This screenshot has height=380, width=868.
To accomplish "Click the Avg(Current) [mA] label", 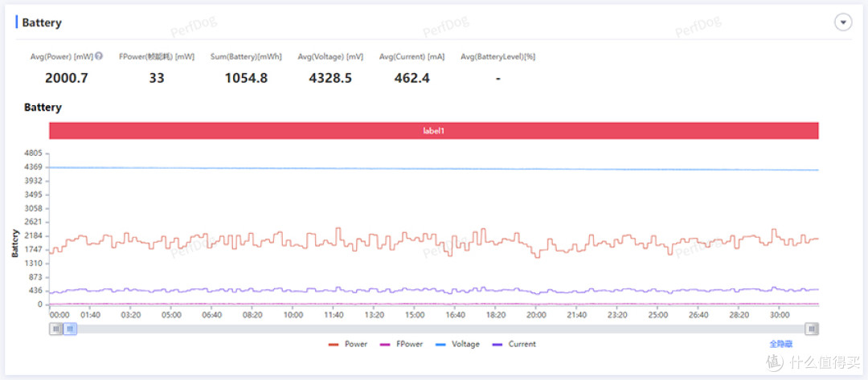I will 411,56.
